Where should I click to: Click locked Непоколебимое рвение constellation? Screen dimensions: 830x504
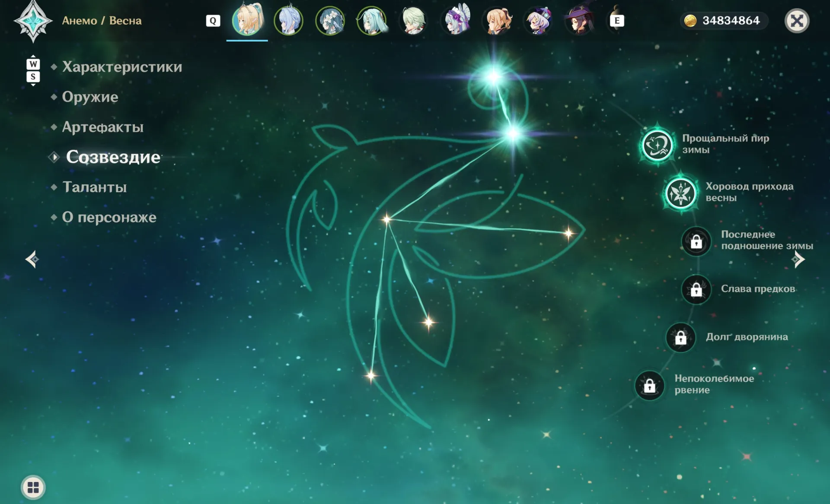pos(649,385)
